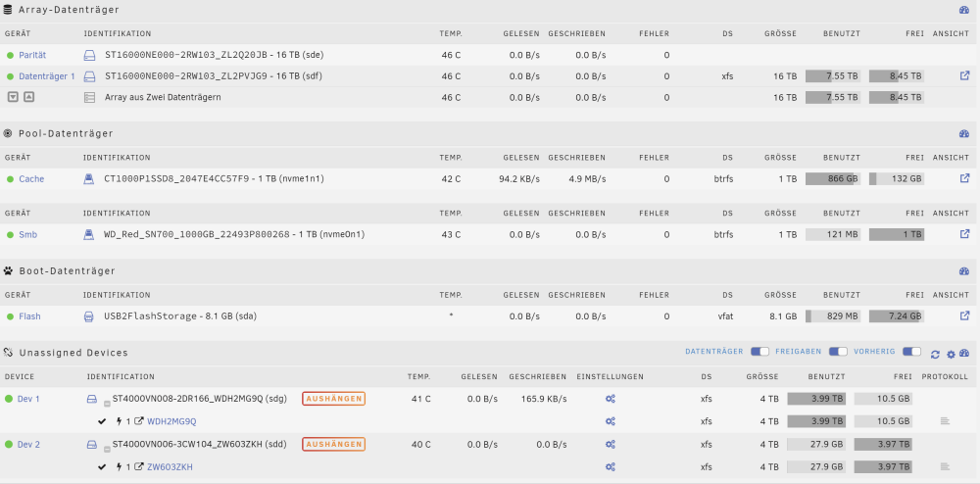The image size is (980, 484).
Task: Open WDH2MG9Q mount point link
Action: click(x=171, y=421)
